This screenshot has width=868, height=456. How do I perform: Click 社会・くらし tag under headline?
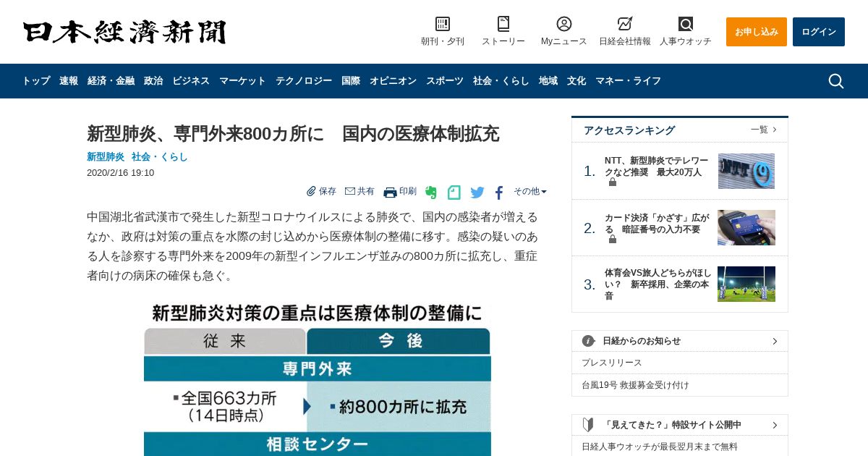pyautogui.click(x=160, y=156)
